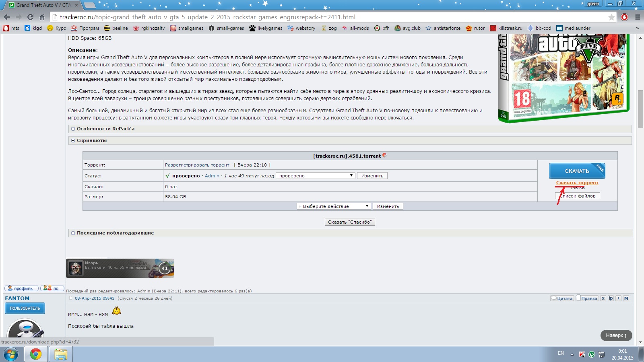This screenshot has width=644, height=362.
Task: Open the killstreak.ru bookmark
Action: pos(506,28)
